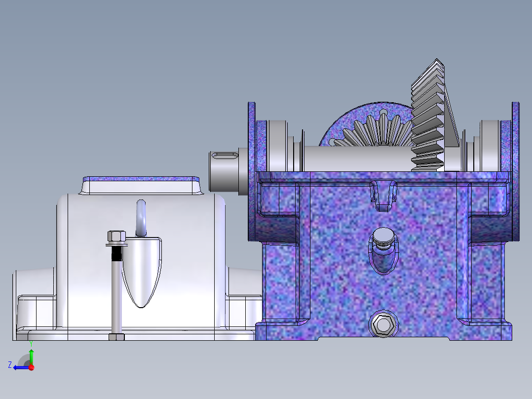Screen dimensions: 532x399
Task: Select the long bolt shank on white housing
Action: point(116,297)
